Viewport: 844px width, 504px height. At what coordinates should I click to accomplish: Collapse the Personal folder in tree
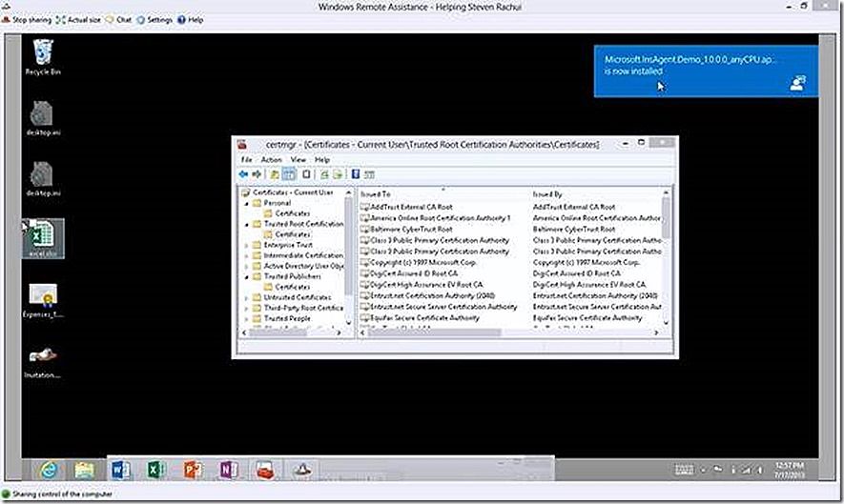247,203
